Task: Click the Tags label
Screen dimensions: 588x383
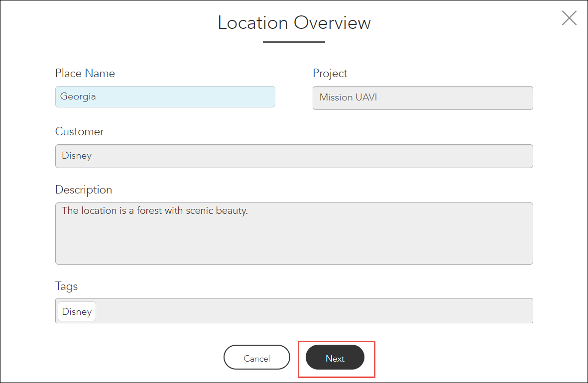Action: click(66, 287)
